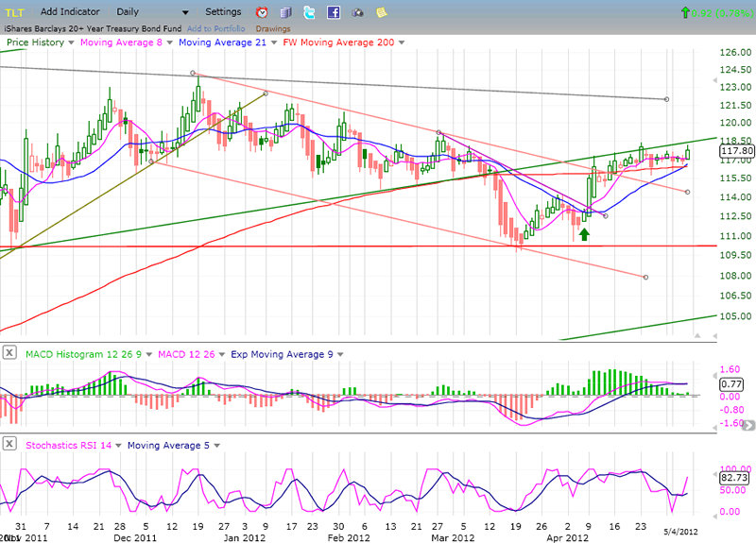Viewport: 756px width, 543px height.
Task: Click the camera snapshot icon
Action: 357,12
